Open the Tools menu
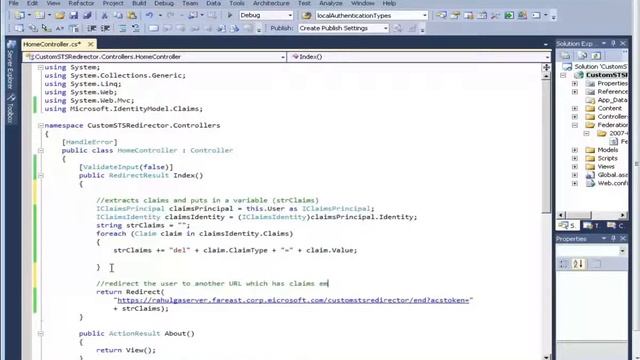This screenshot has height=360, width=640. click(x=237, y=3)
